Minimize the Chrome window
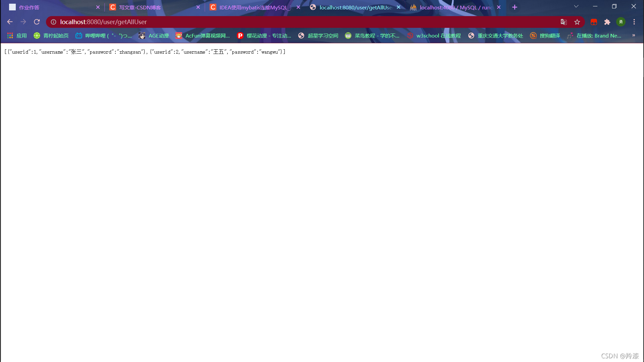 click(595, 6)
